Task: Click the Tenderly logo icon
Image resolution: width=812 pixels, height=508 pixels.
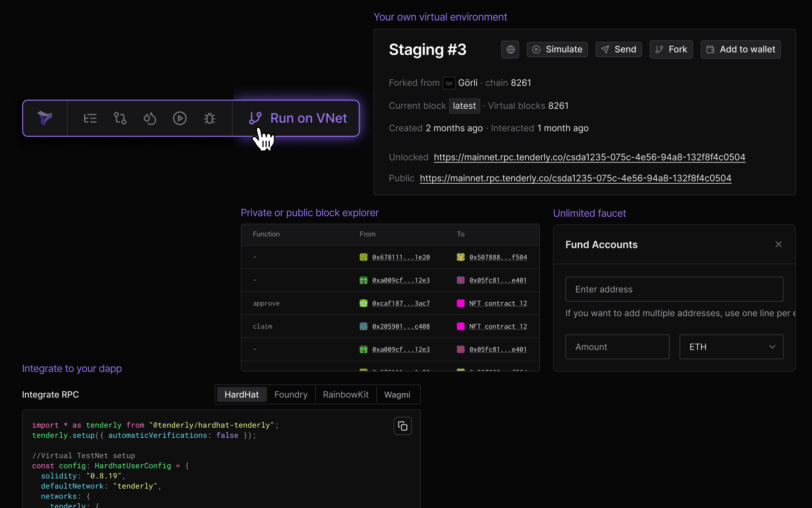Action: point(45,118)
